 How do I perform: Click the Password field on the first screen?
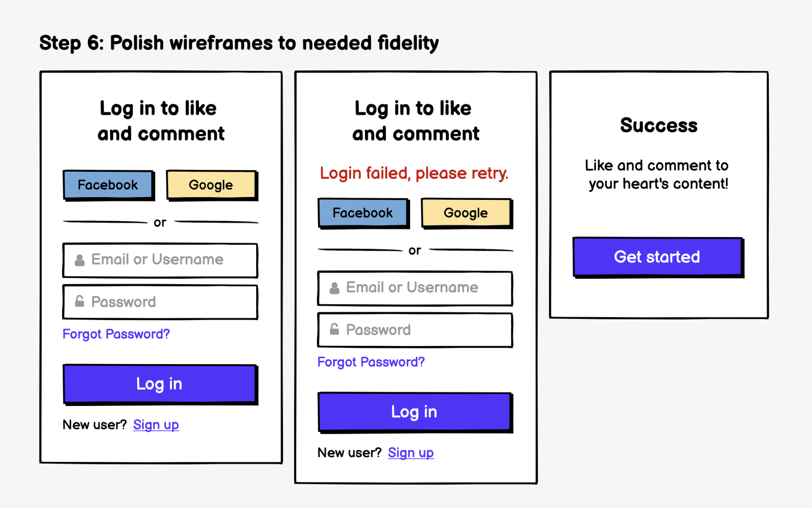(x=160, y=302)
